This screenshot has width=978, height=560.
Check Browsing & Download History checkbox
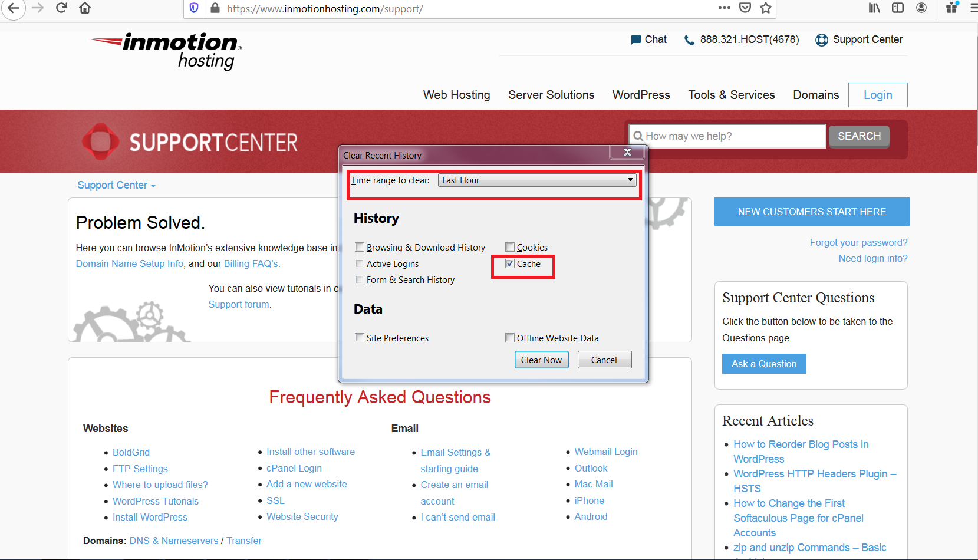click(360, 247)
